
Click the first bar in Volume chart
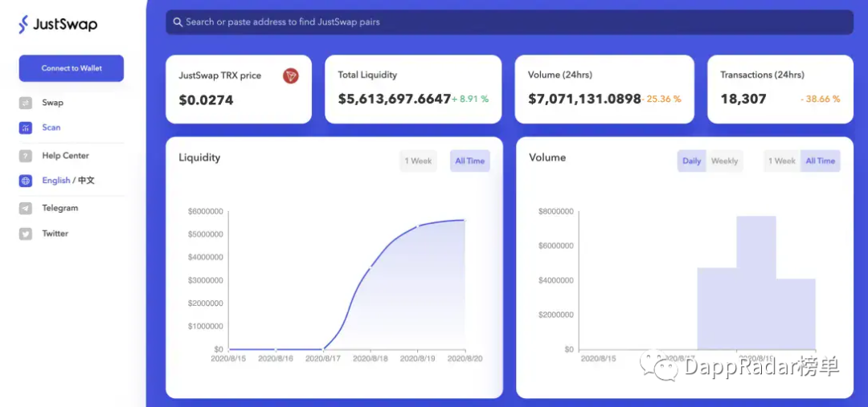click(x=717, y=308)
